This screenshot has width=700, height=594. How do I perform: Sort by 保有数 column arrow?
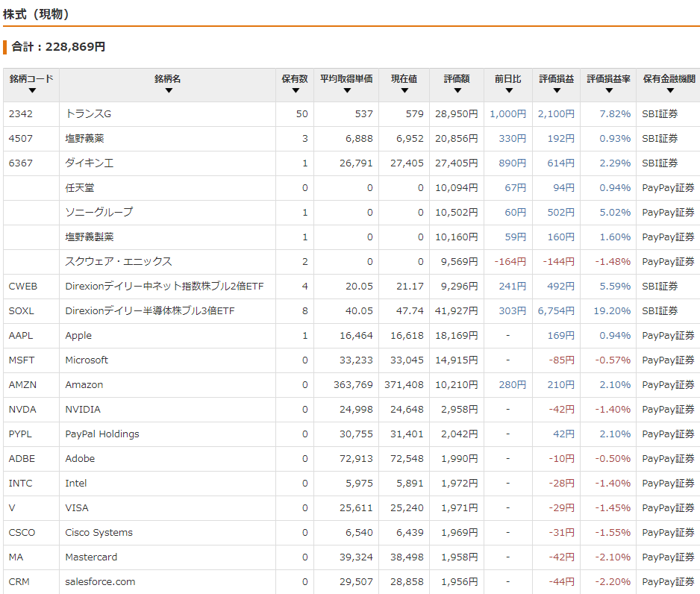(x=295, y=90)
